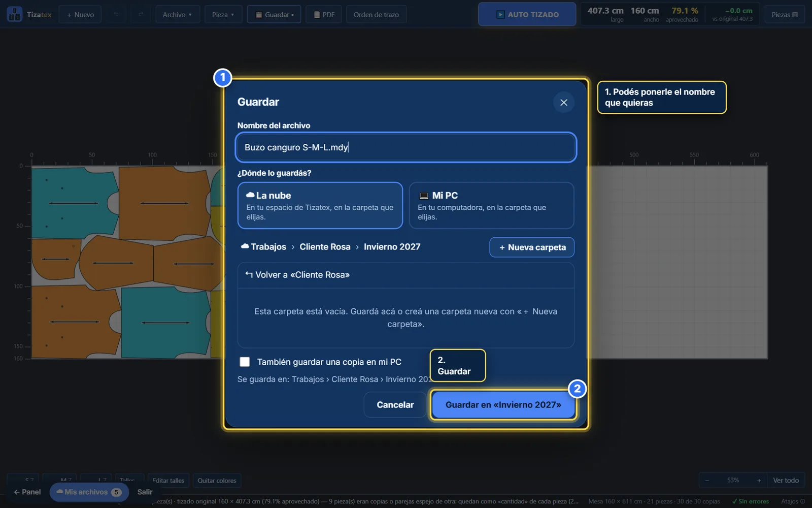812x508 pixels.
Task: Click the 79.1 % aprovechado readout
Action: coord(683,14)
